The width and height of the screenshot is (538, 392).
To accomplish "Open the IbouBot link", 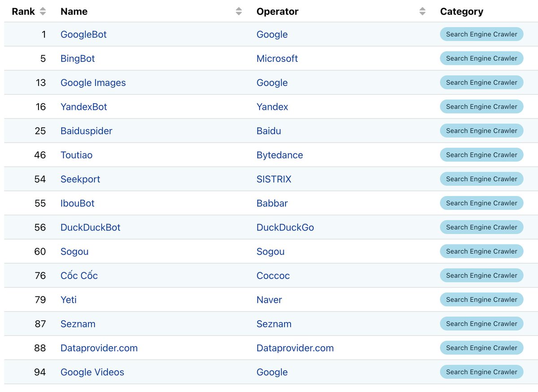I will point(78,204).
